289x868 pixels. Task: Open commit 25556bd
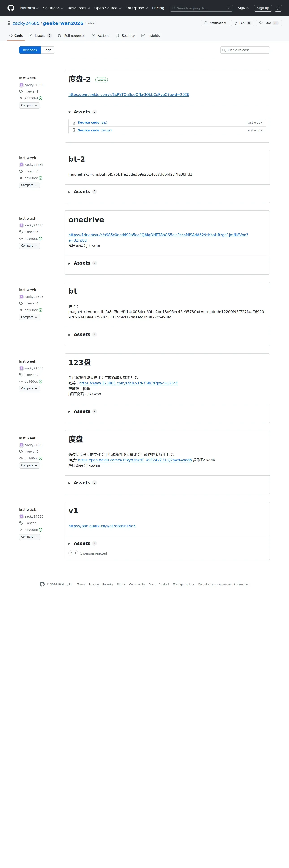point(31,98)
